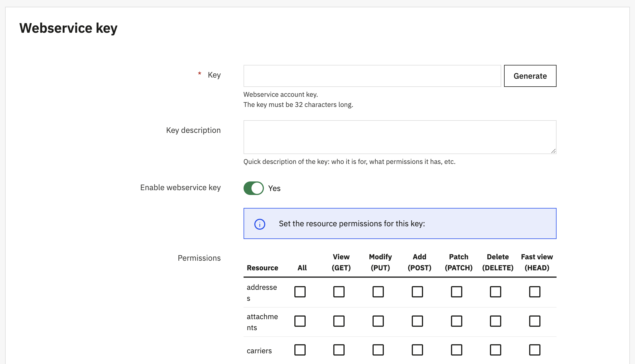Check Fast view (HEAD) for carriers
Screen dimensions: 635x364
click(x=535, y=350)
